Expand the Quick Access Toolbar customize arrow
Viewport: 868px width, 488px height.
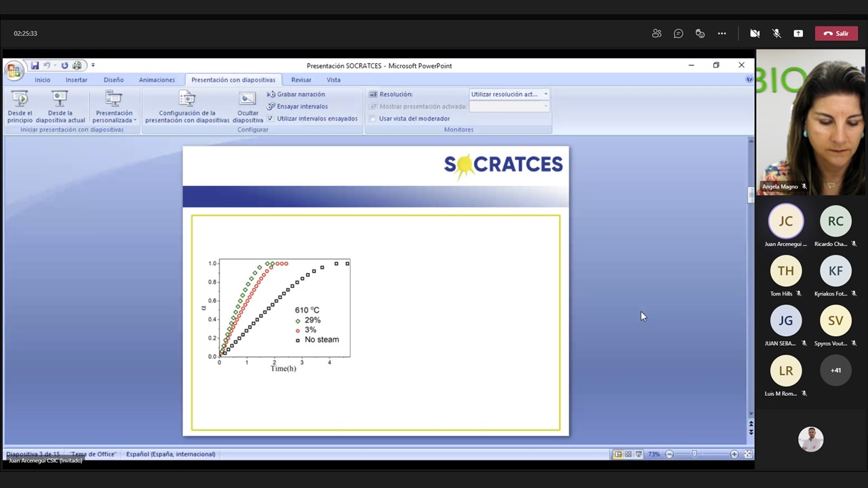pyautogui.click(x=93, y=66)
